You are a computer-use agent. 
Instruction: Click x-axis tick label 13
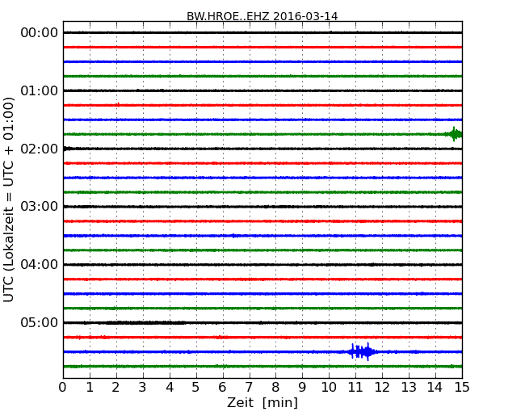click(x=409, y=387)
